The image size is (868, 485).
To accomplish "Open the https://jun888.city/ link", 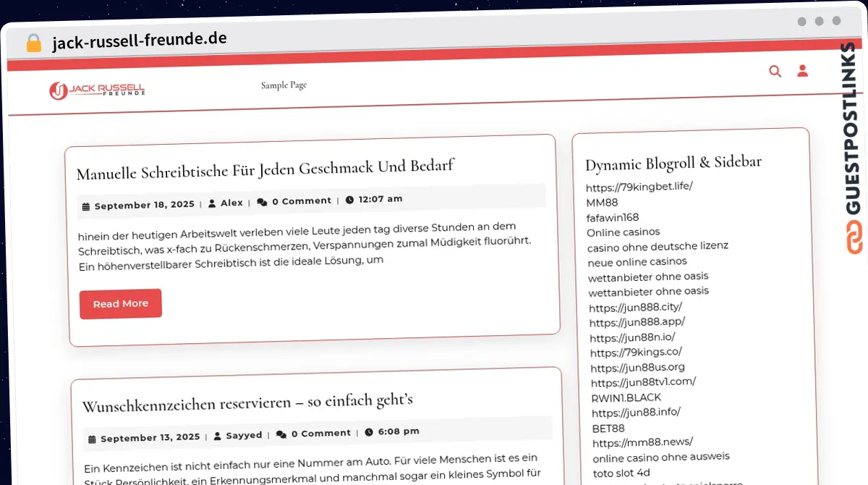I will click(x=635, y=307).
